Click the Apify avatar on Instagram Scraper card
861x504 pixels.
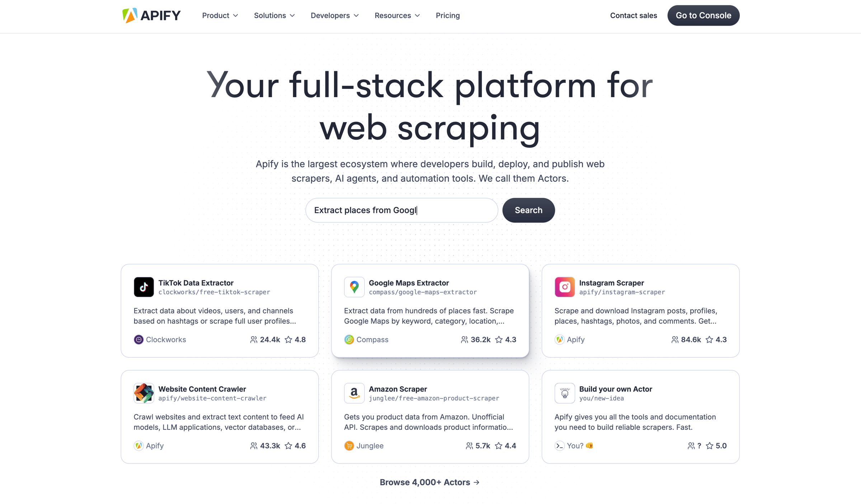[x=559, y=339]
